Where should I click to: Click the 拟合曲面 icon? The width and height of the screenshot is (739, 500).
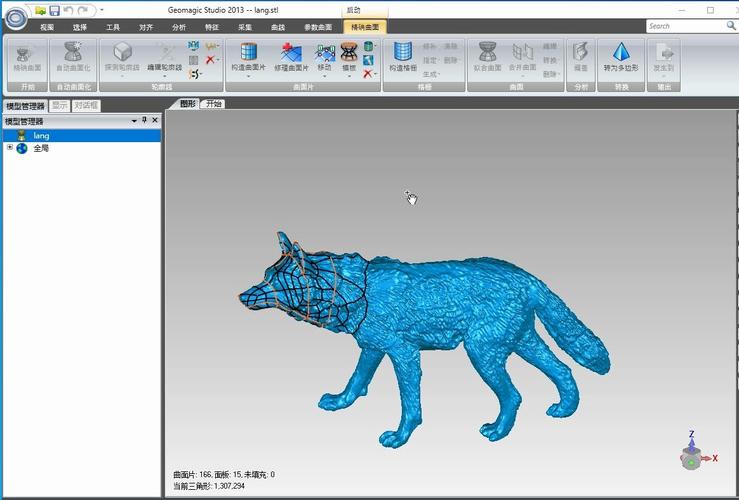point(487,51)
